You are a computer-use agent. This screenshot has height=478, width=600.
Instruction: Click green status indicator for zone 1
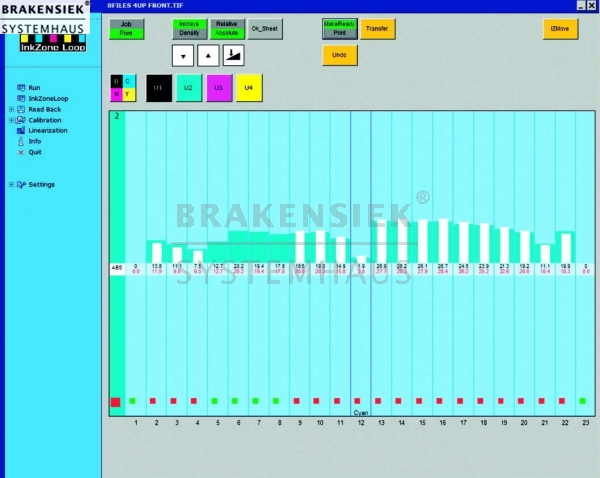[x=132, y=401]
